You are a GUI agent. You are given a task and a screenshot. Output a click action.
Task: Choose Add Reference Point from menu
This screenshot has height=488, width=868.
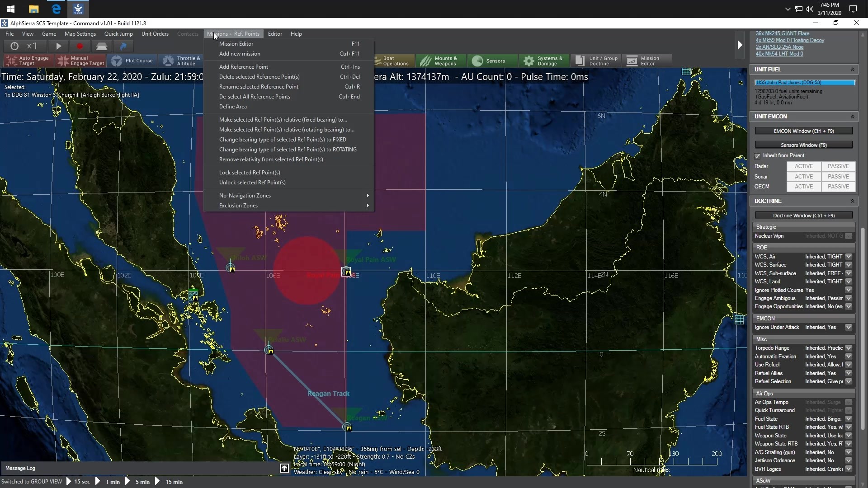pyautogui.click(x=289, y=67)
